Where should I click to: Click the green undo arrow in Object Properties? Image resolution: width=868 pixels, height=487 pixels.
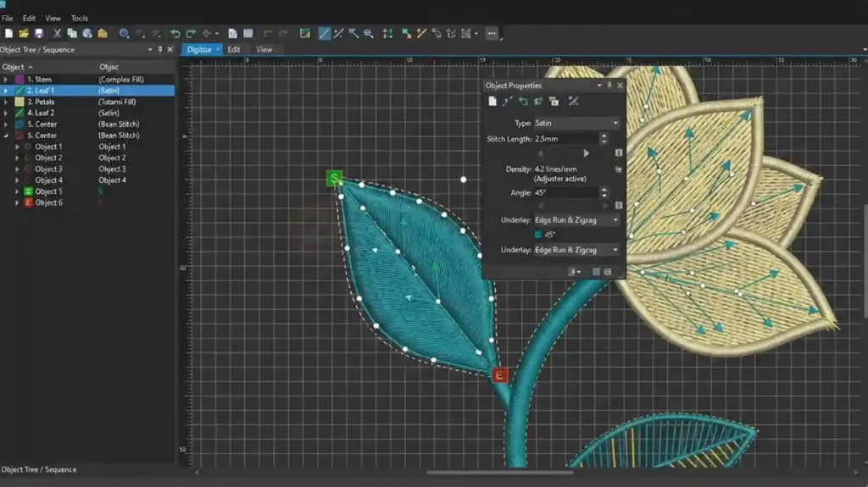(522, 102)
